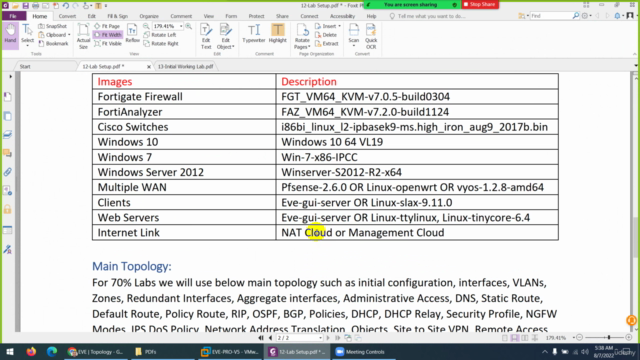Viewport: 640px width, 360px height.
Task: Toggle the Highlight tool
Action: point(278,33)
